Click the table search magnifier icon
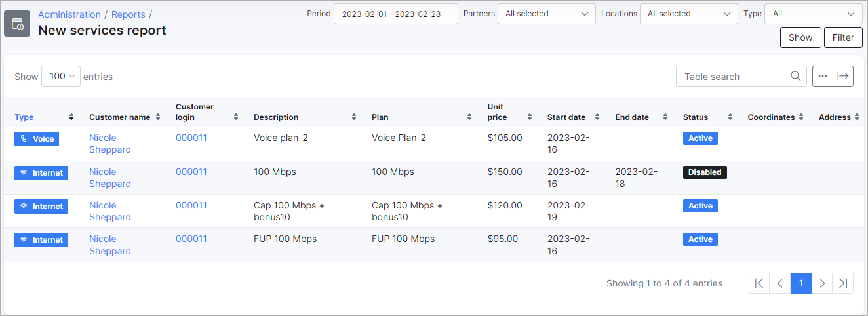 [795, 76]
